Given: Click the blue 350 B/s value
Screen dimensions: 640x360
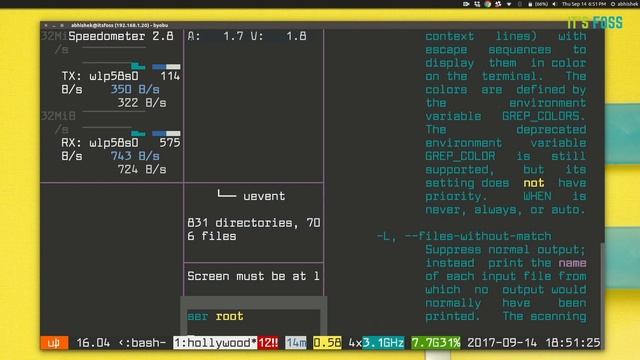Looking at the screenshot, I should pyautogui.click(x=135, y=89).
